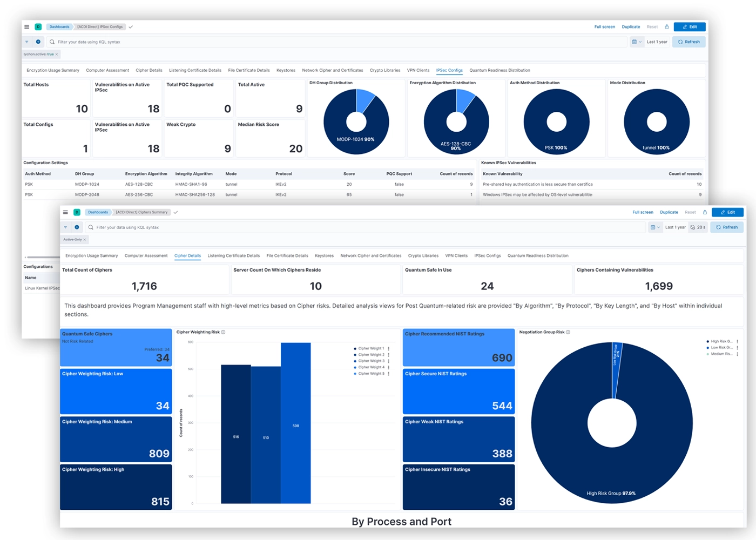This screenshot has width=756, height=540.
Task: Click the share icon beside Edit in Ciphers Summary
Action: 705,212
